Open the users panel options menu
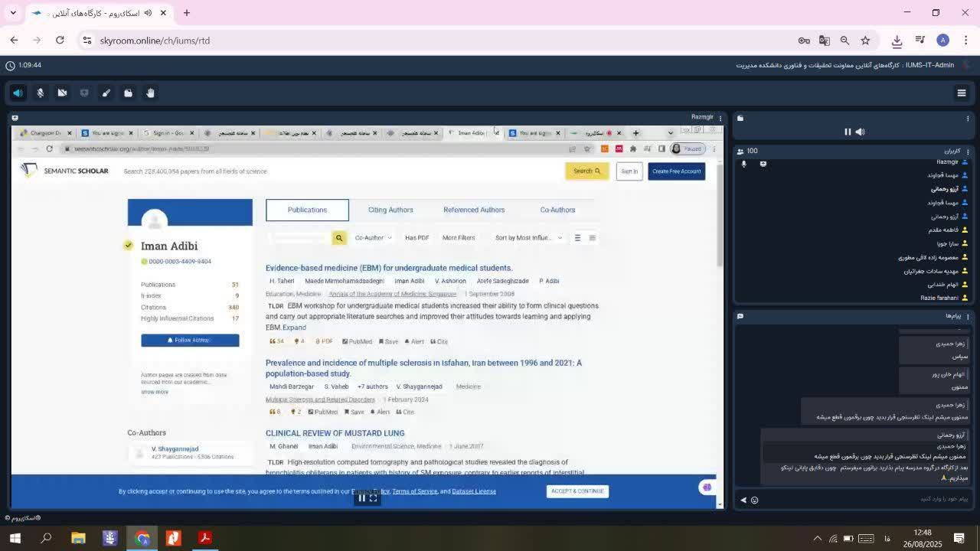The width and height of the screenshot is (980, 551). click(x=968, y=151)
